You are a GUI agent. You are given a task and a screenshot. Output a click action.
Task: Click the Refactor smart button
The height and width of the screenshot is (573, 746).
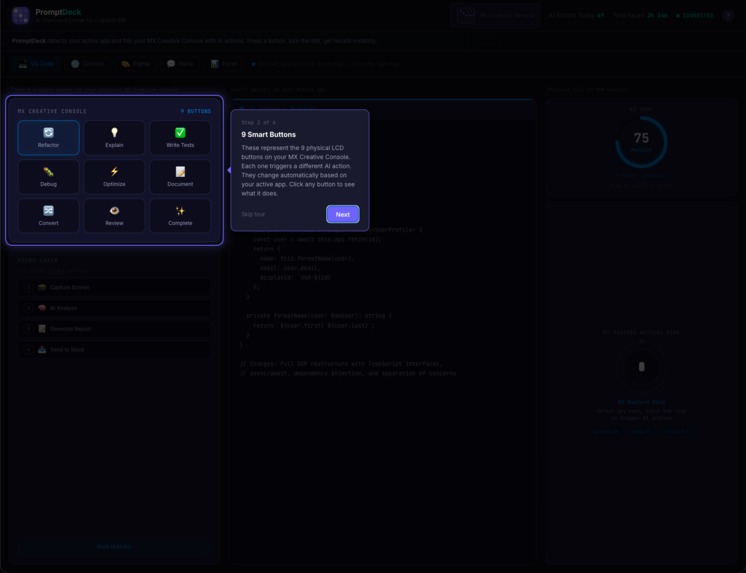pos(49,138)
